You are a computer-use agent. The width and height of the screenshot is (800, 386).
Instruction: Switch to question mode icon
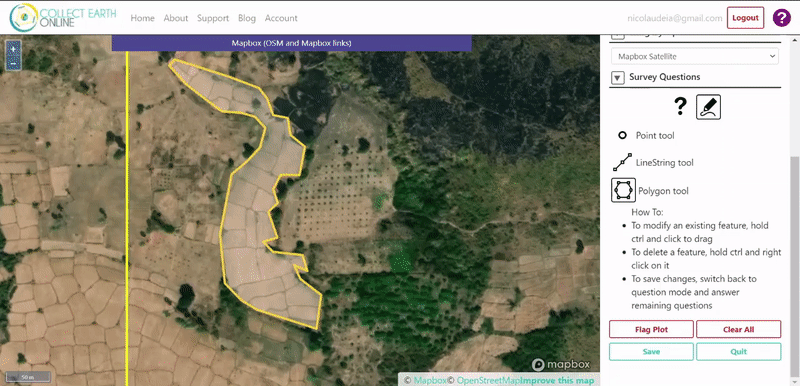680,107
